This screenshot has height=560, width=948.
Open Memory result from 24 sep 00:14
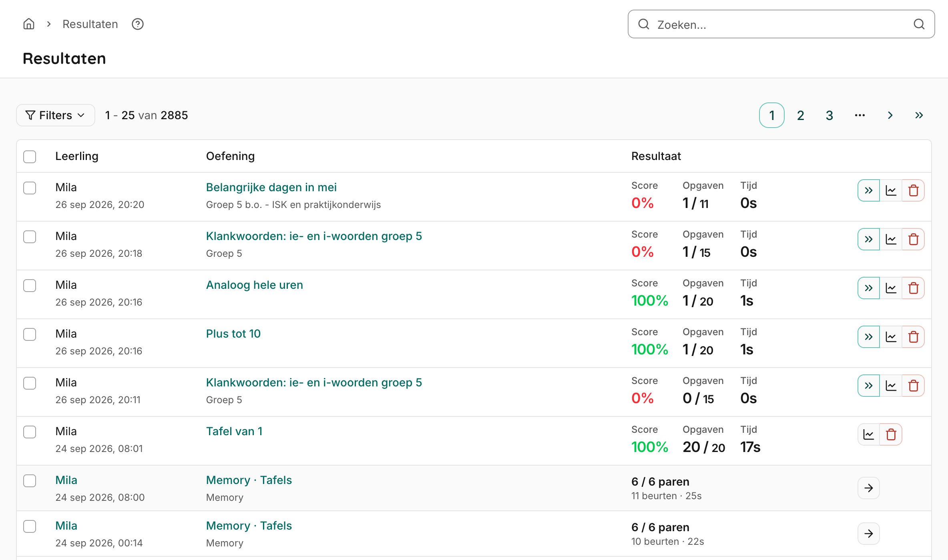[869, 534]
